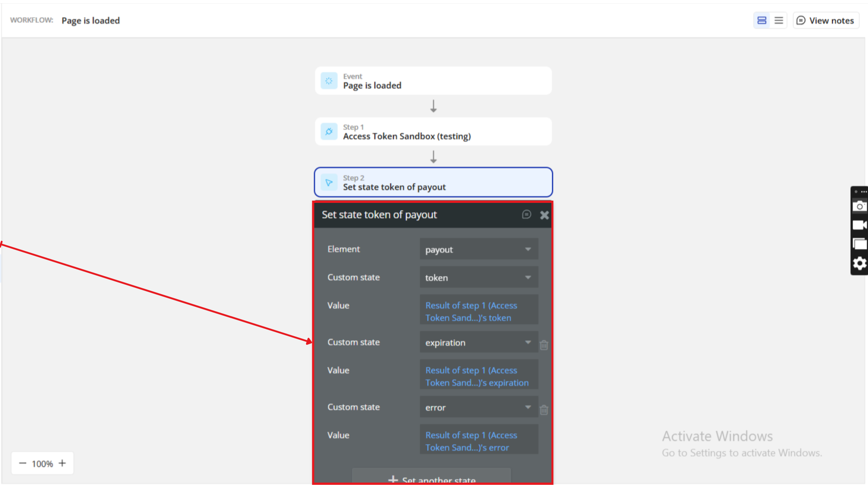Increase canvas zoom with plus
868x488 pixels.
pyautogui.click(x=62, y=463)
